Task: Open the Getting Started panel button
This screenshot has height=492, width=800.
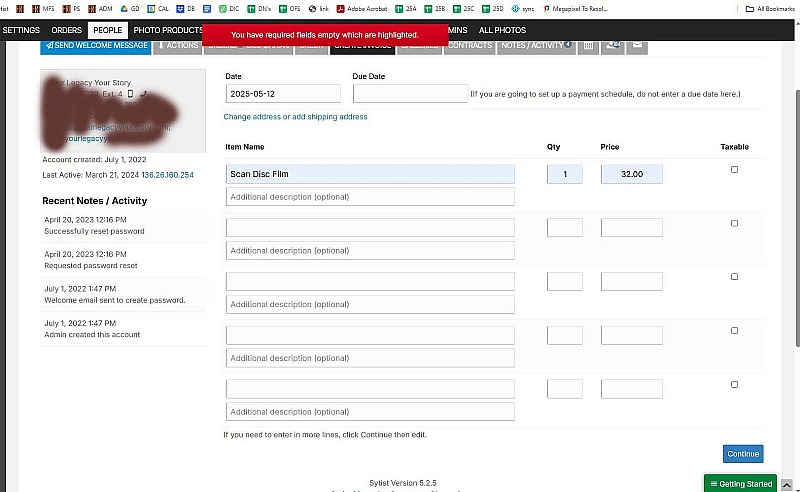Action: (x=741, y=483)
